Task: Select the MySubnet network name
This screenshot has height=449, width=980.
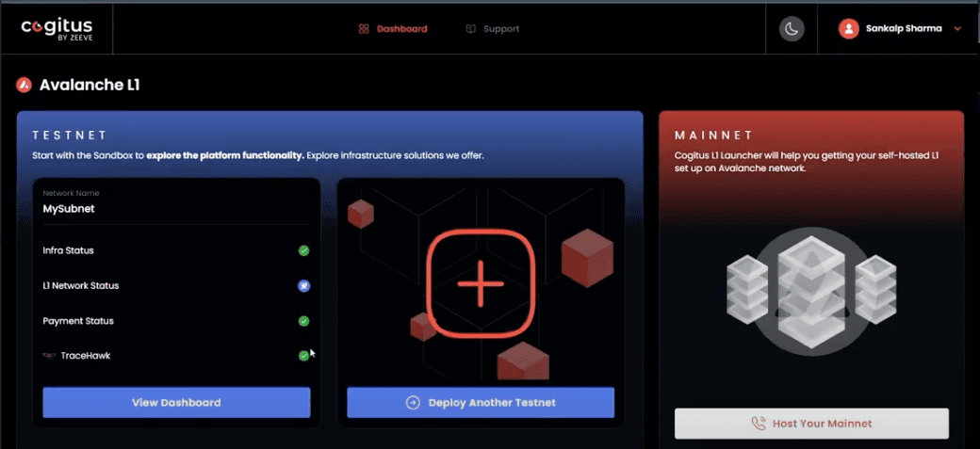Action: coord(69,209)
